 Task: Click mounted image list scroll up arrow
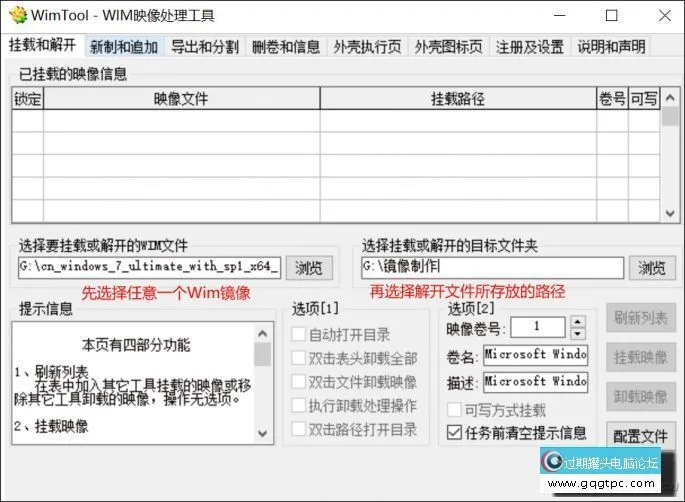pos(670,98)
